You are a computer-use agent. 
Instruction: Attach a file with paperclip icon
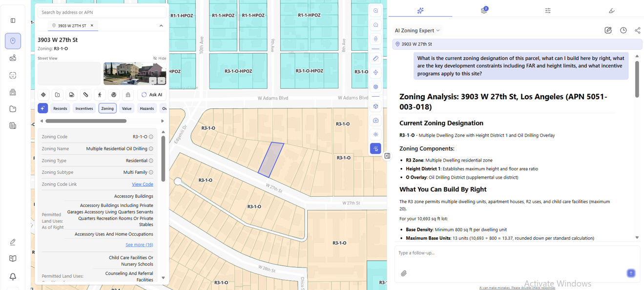point(404,273)
